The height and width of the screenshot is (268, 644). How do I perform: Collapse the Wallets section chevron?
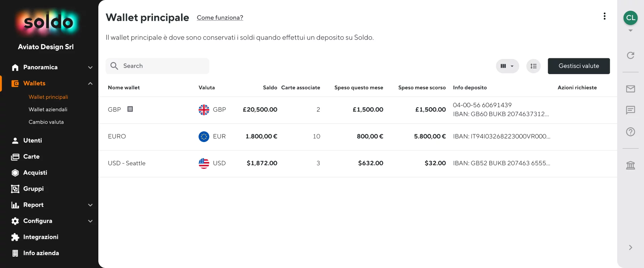pyautogui.click(x=90, y=83)
